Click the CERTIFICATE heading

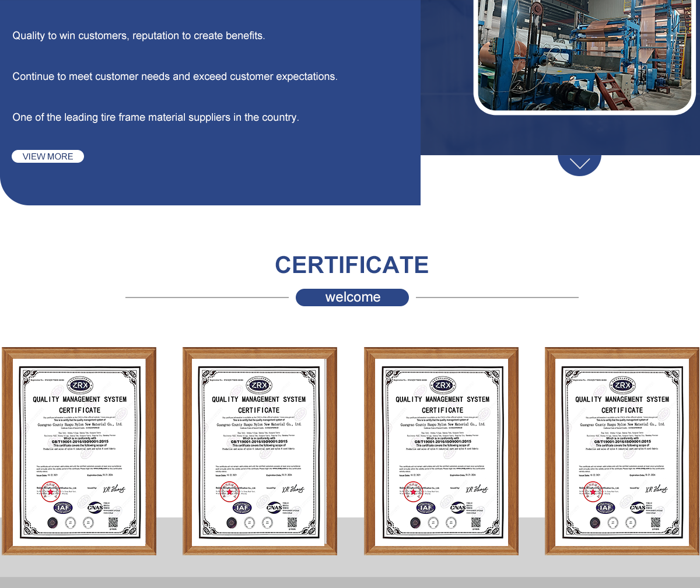[352, 265]
